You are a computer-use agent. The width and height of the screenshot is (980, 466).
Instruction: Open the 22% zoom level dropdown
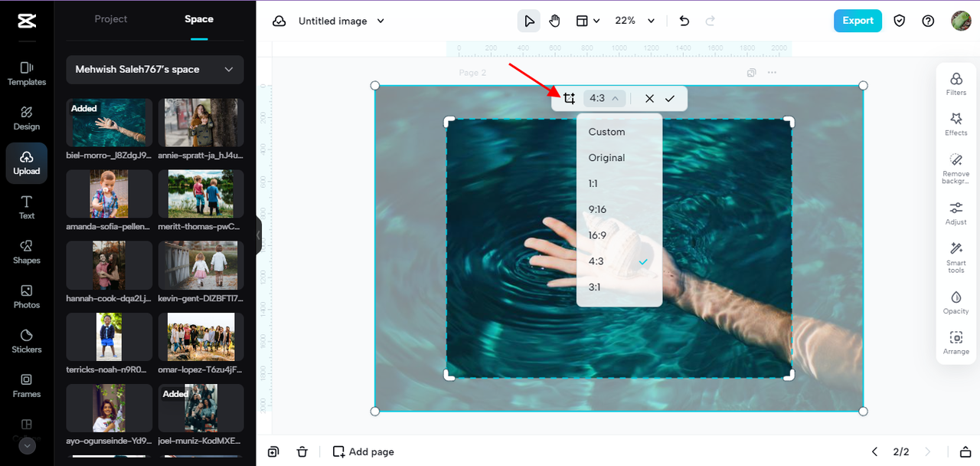[635, 21]
